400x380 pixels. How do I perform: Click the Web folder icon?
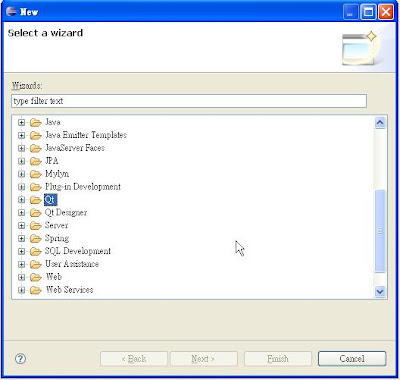coord(35,278)
